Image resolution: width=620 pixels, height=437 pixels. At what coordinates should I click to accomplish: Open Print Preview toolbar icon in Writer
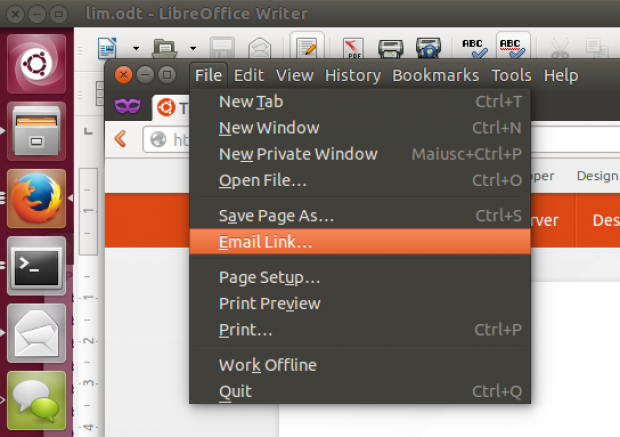[x=428, y=48]
